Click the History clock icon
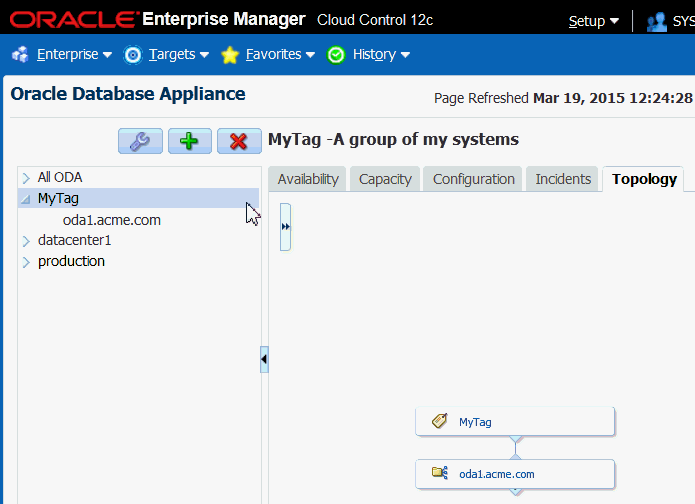The height and width of the screenshot is (504, 695). (x=336, y=55)
